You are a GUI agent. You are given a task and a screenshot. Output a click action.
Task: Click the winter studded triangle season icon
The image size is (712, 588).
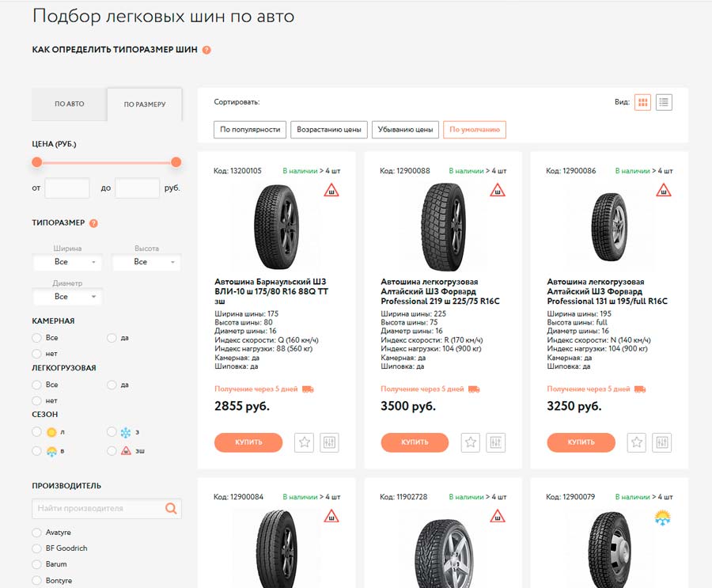click(126, 451)
